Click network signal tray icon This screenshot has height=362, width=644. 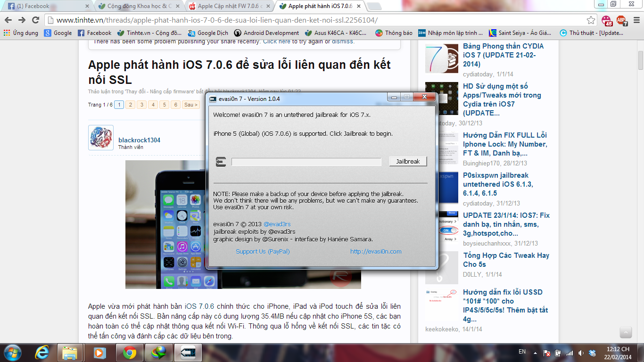click(570, 353)
